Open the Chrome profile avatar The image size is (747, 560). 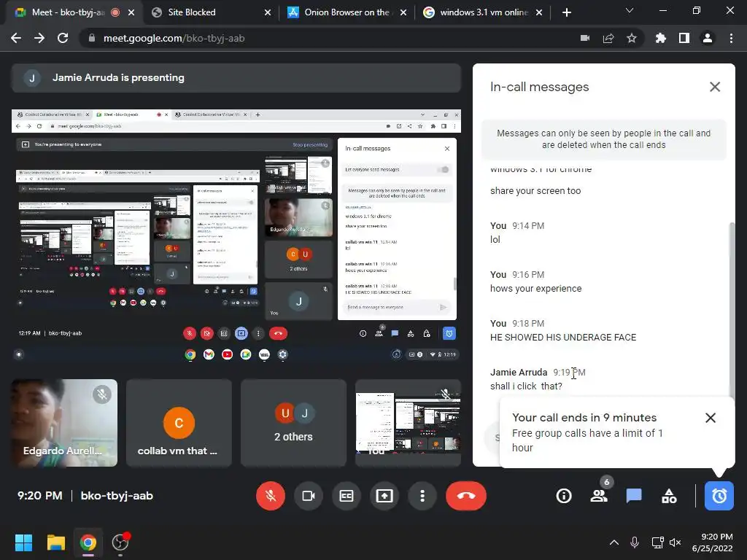tap(708, 38)
